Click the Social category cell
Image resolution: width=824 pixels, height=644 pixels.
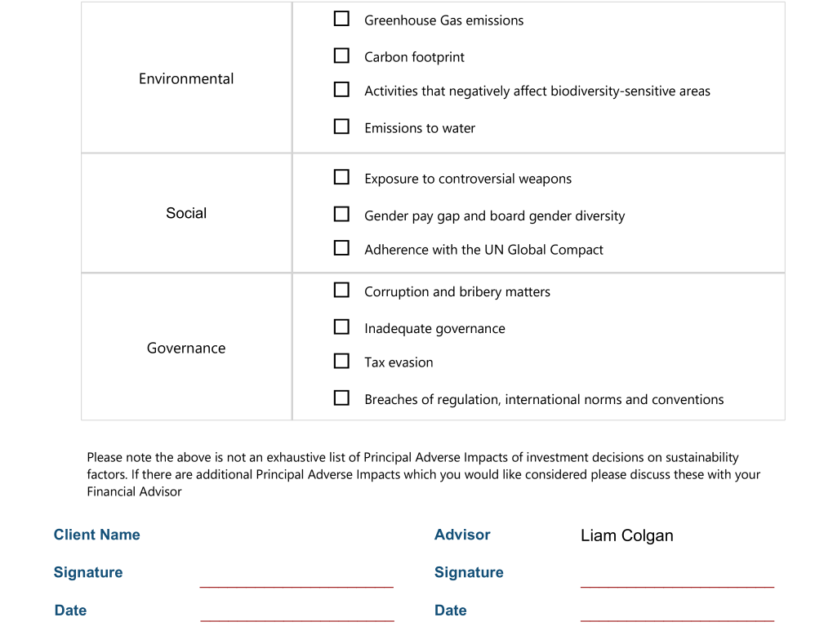pyautogui.click(x=186, y=213)
